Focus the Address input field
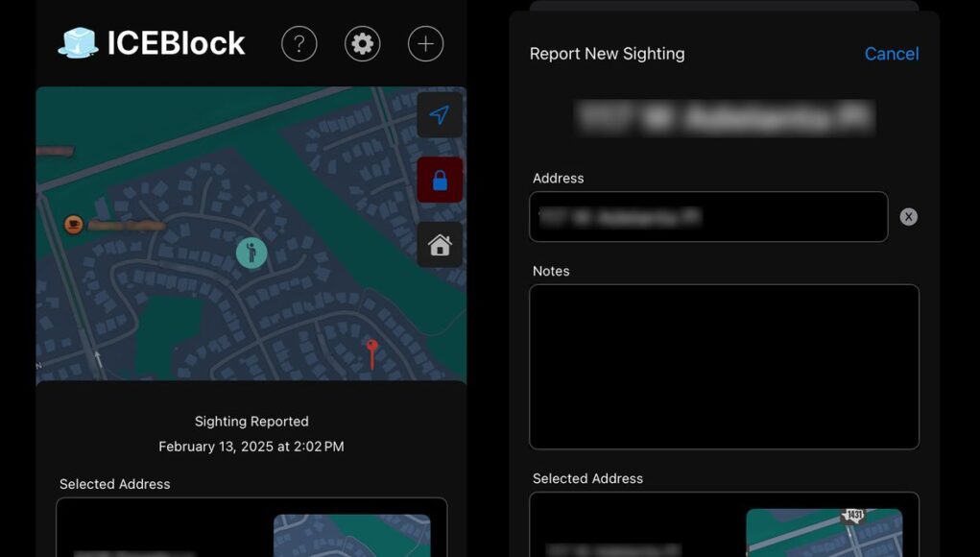The width and height of the screenshot is (980, 557). [x=708, y=217]
